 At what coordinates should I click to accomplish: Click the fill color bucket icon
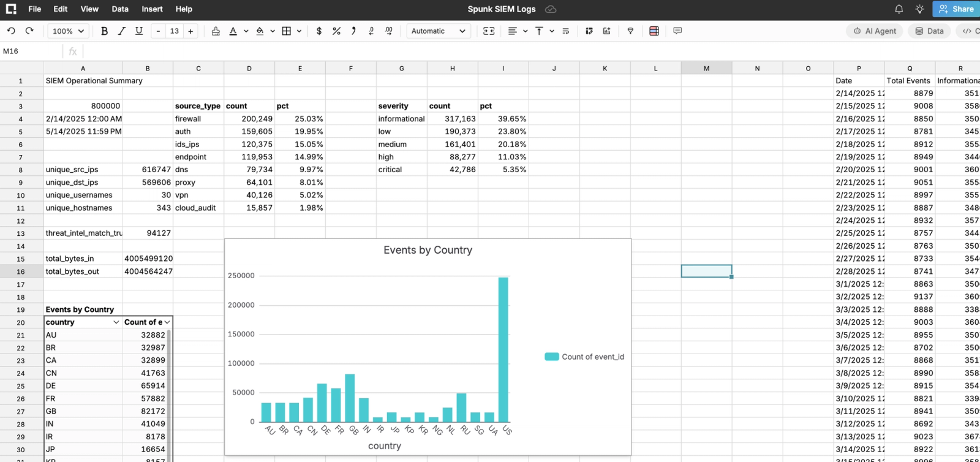pyautogui.click(x=260, y=31)
